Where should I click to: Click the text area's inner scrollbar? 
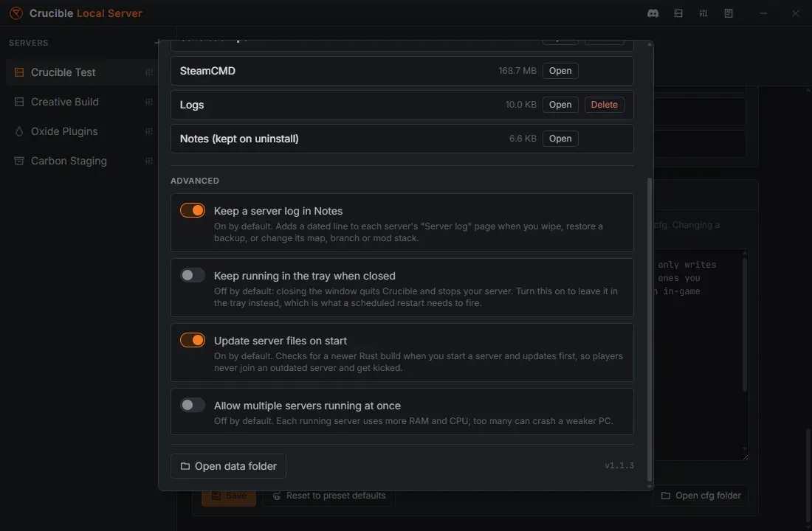pyautogui.click(x=745, y=324)
